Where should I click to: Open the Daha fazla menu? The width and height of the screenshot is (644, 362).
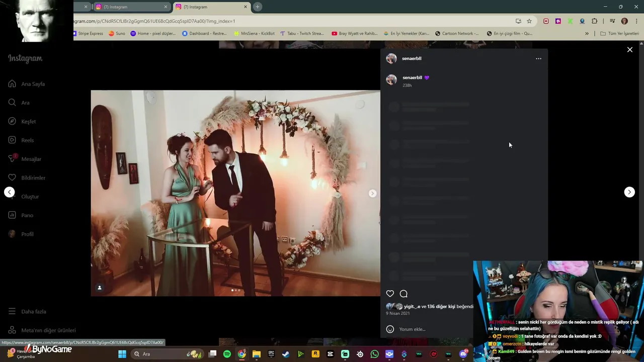[x=27, y=311]
